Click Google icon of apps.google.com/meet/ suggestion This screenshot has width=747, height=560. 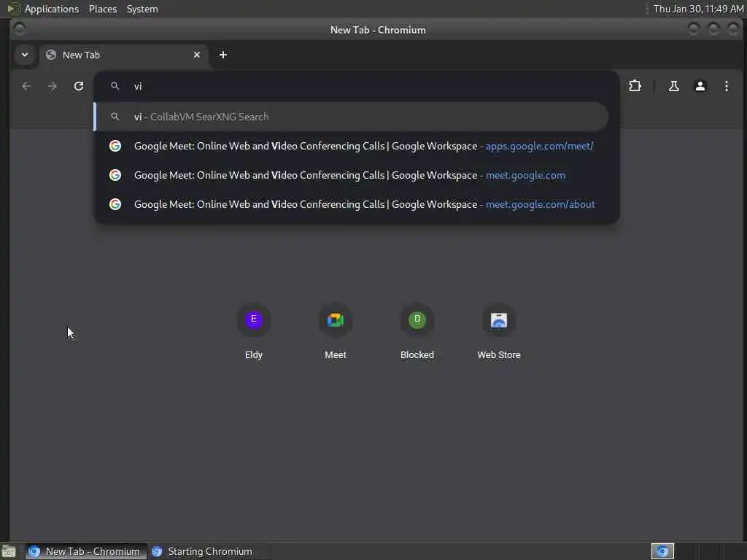115,146
